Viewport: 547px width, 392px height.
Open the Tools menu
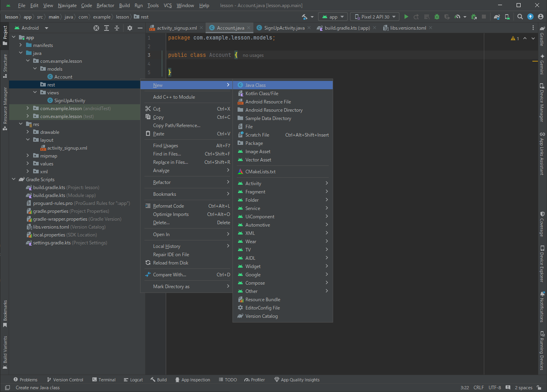153,6
